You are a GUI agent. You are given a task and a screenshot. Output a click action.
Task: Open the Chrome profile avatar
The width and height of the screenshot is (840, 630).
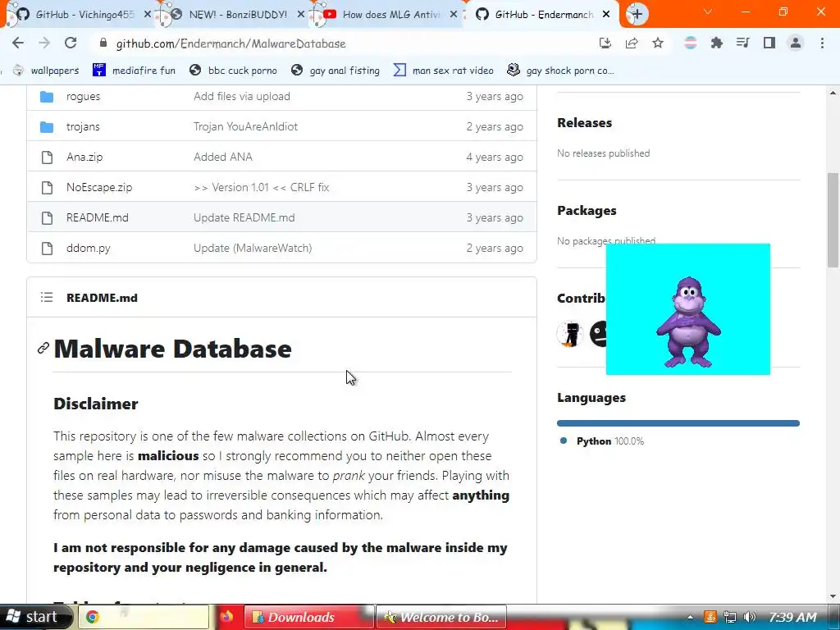click(796, 43)
